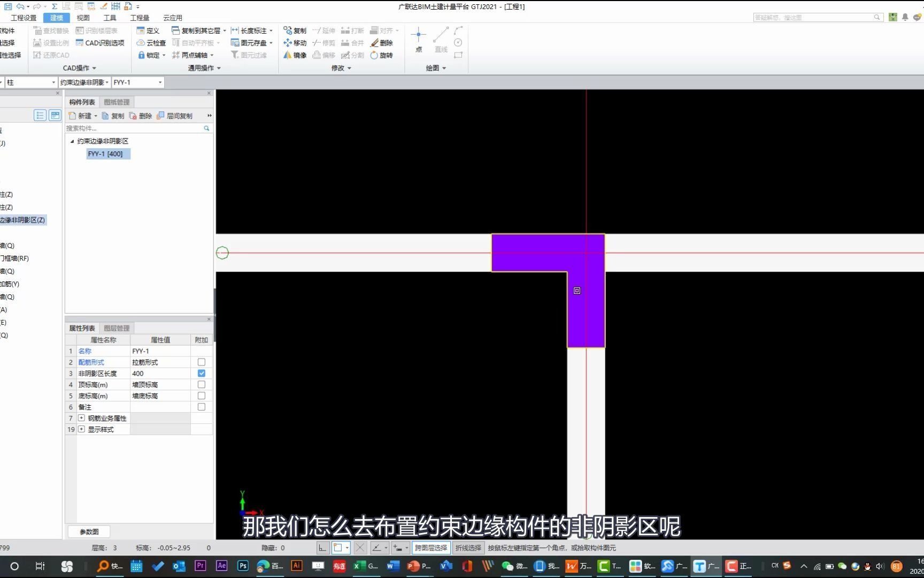This screenshot has height=578, width=924.
Task: Click the Save icon in quick access toolbar
Action: pyautogui.click(x=8, y=6)
